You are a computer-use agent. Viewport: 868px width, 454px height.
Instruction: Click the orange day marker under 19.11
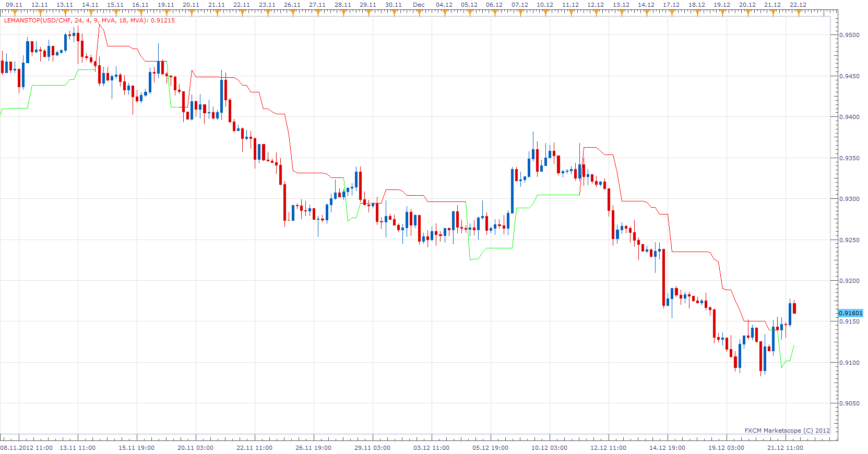167,13
